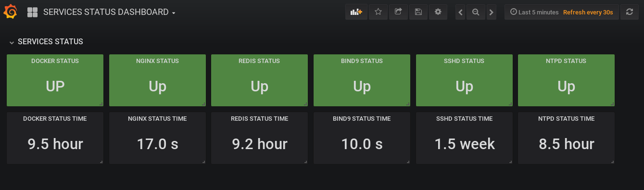Click Refresh every 30s interval text

pos(588,13)
